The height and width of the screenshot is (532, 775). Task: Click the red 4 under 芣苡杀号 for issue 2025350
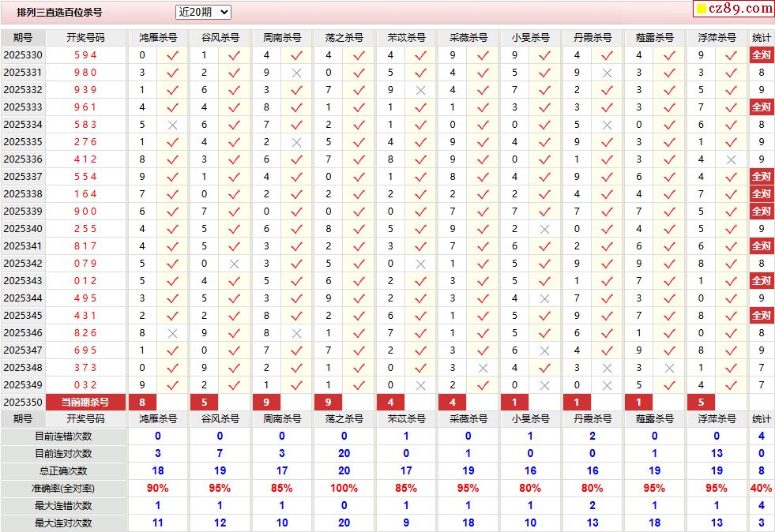[x=390, y=402]
